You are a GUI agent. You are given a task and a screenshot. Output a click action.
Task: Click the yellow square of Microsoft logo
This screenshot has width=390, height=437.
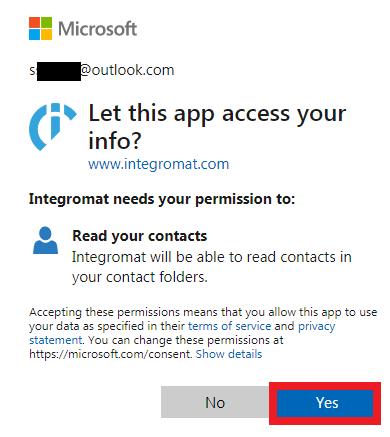tap(47, 35)
